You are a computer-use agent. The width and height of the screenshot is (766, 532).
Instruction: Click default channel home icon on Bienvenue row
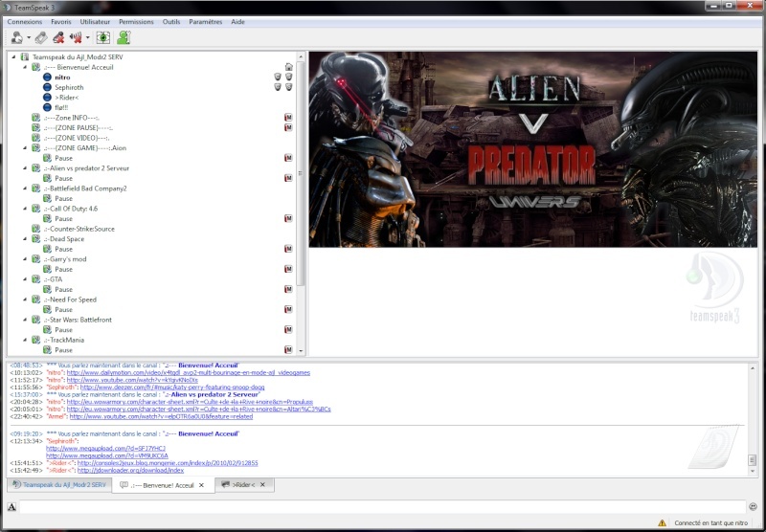(x=289, y=67)
